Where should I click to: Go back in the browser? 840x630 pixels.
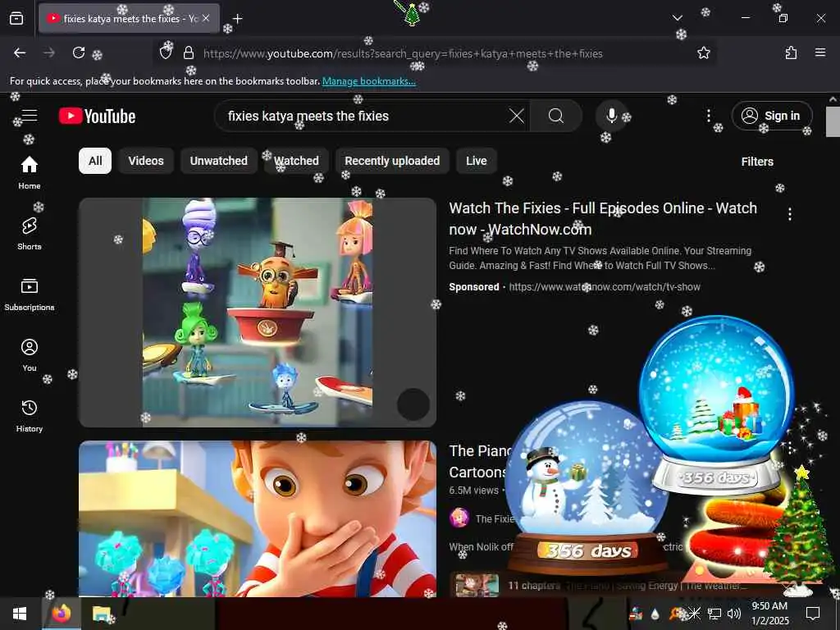coord(20,52)
